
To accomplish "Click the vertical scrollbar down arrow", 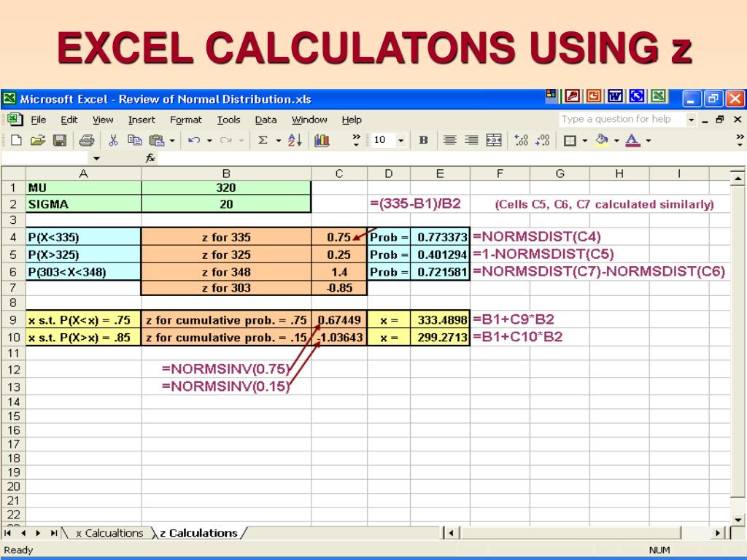I will 738,519.
